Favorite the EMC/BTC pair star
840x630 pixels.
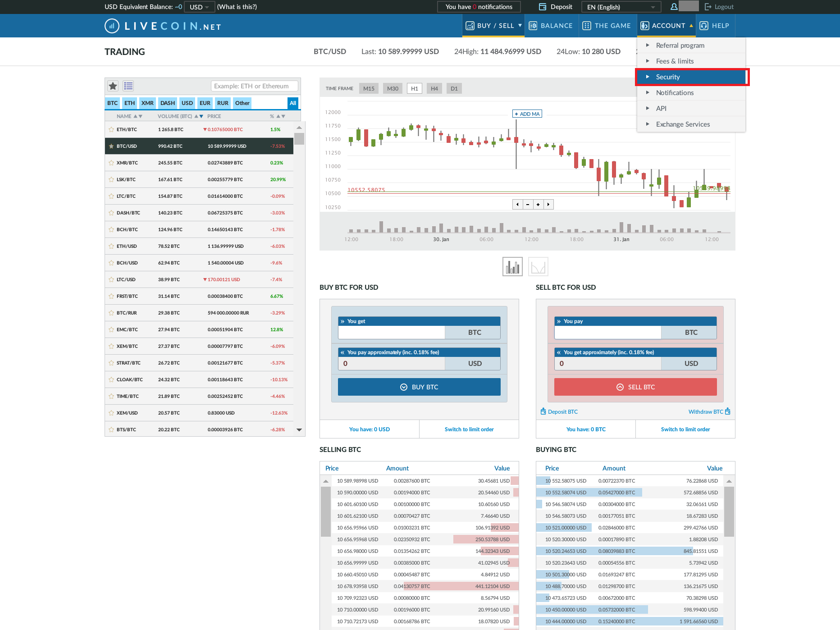point(111,329)
